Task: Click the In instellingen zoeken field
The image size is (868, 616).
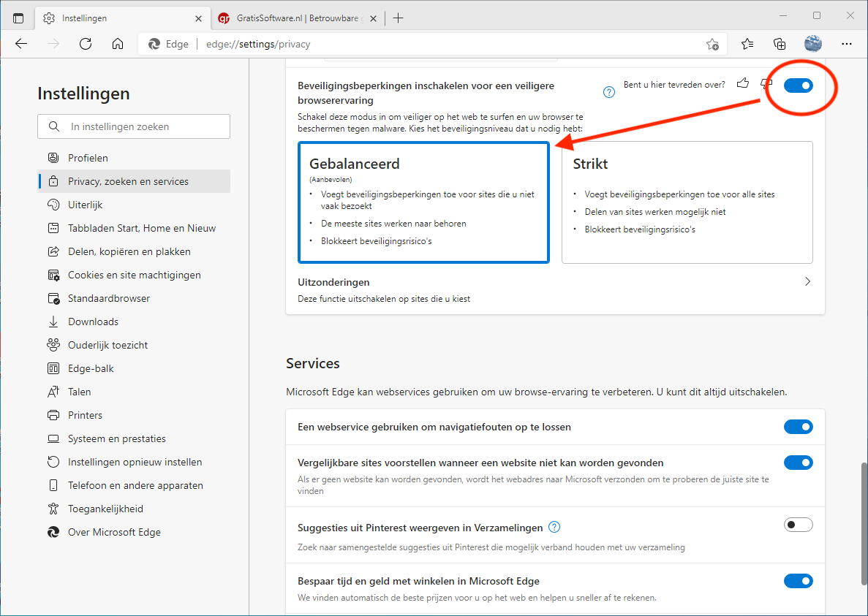Action: [x=134, y=126]
